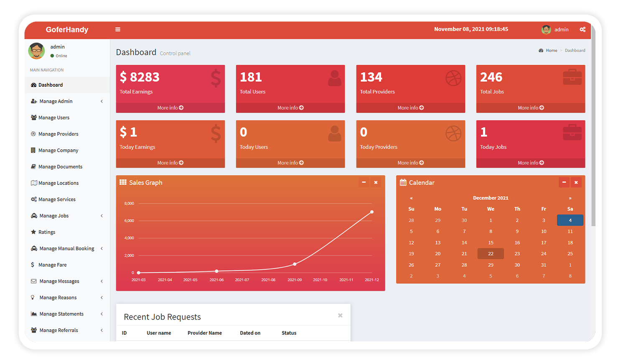Click the Manage Fare dollar icon
Viewport: 621px width, 364px height.
[x=33, y=265]
